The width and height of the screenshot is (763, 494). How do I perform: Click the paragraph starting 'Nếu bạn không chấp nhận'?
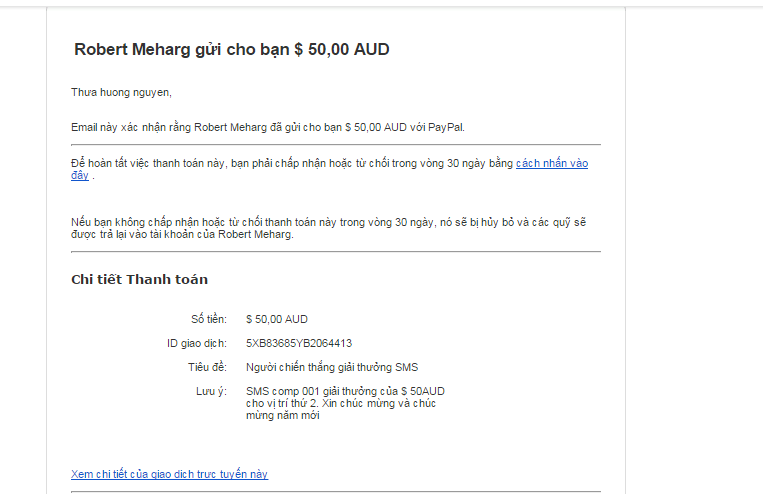click(x=328, y=228)
